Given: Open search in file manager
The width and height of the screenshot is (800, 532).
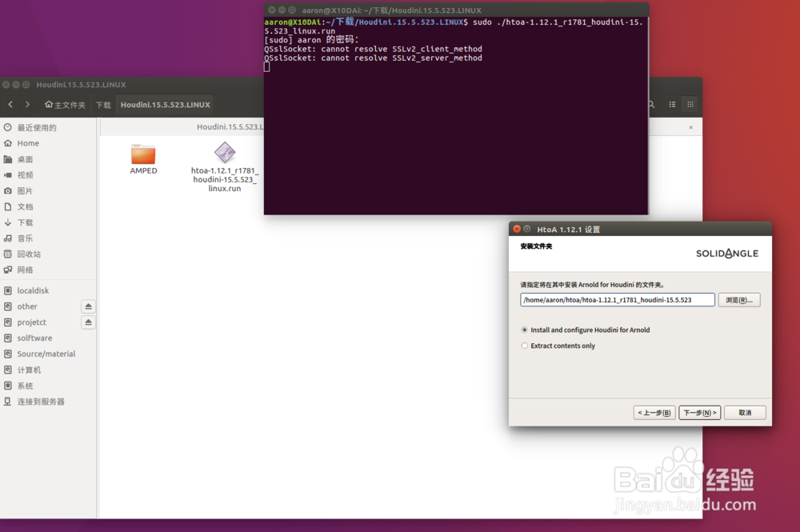Looking at the screenshot, I should [x=651, y=105].
